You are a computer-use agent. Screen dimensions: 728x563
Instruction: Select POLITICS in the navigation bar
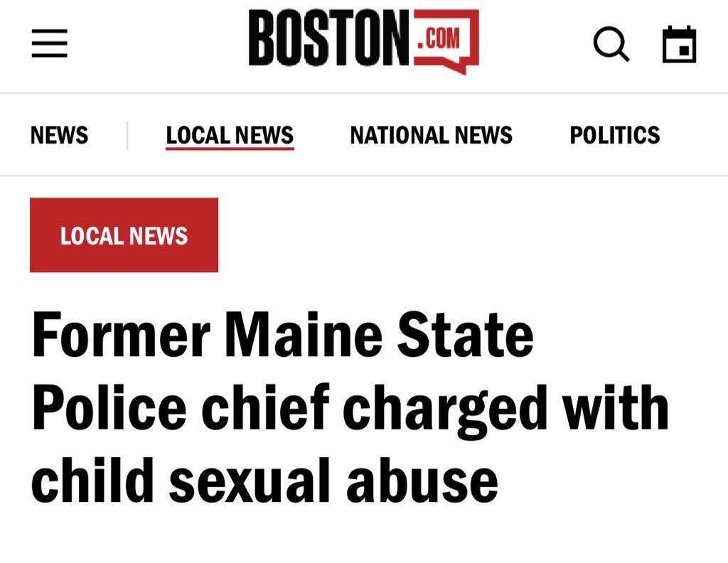[x=614, y=135]
